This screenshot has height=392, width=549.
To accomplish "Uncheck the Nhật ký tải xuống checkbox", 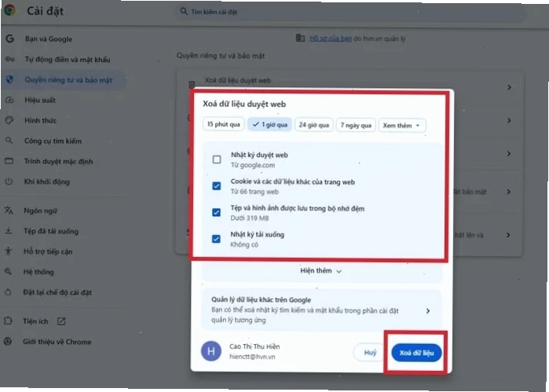I will click(x=216, y=239).
